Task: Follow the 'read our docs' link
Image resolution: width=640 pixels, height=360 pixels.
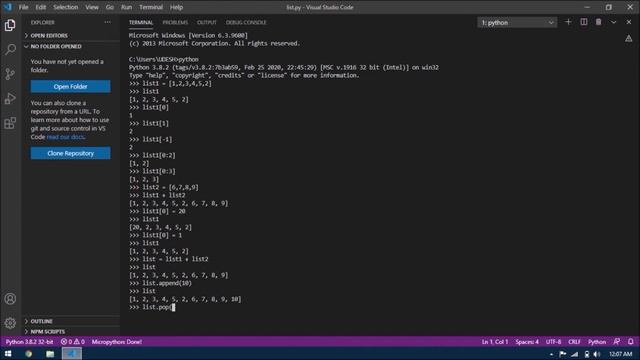Action: [x=66, y=137]
